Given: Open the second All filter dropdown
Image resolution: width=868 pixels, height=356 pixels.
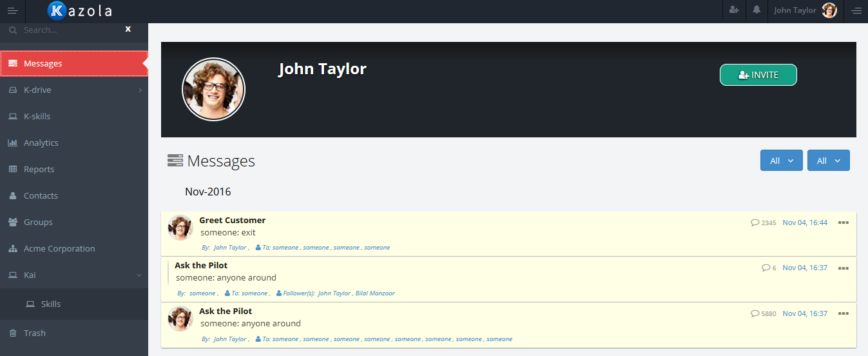Looking at the screenshot, I should click(x=829, y=161).
